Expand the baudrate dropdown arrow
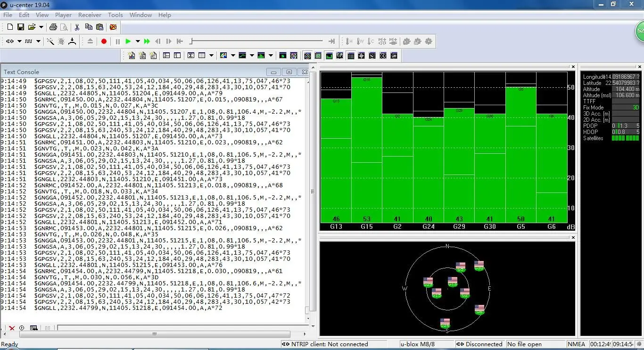The width and height of the screenshot is (644, 350). coord(38,42)
